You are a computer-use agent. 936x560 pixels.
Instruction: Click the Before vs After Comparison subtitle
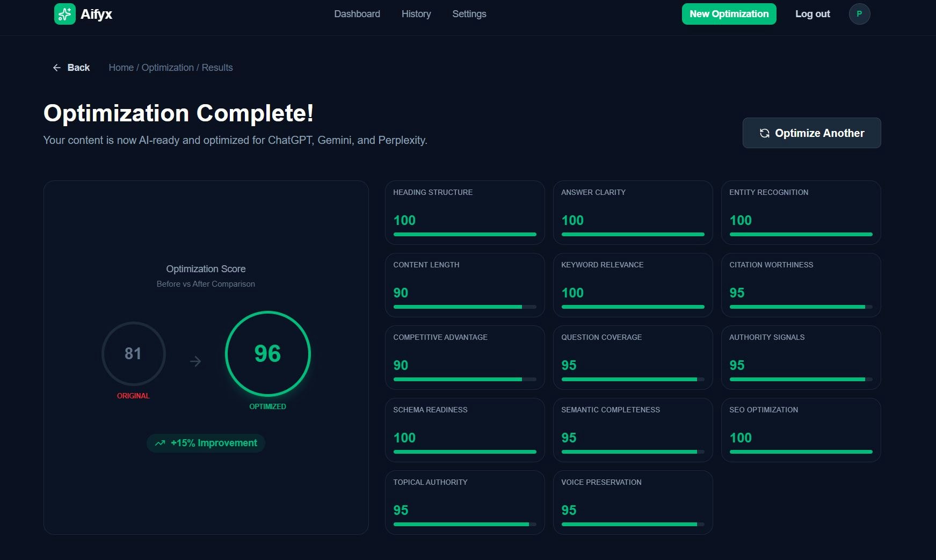tap(206, 284)
